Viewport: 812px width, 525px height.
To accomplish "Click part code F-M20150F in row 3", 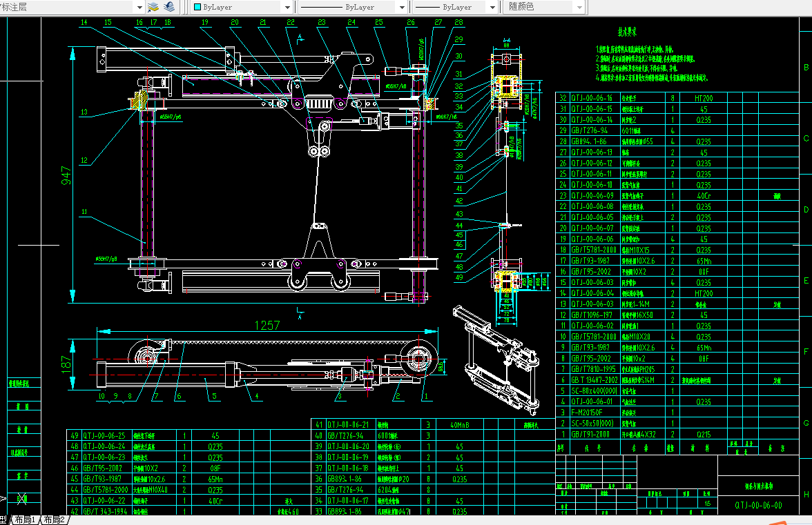I will [x=587, y=413].
